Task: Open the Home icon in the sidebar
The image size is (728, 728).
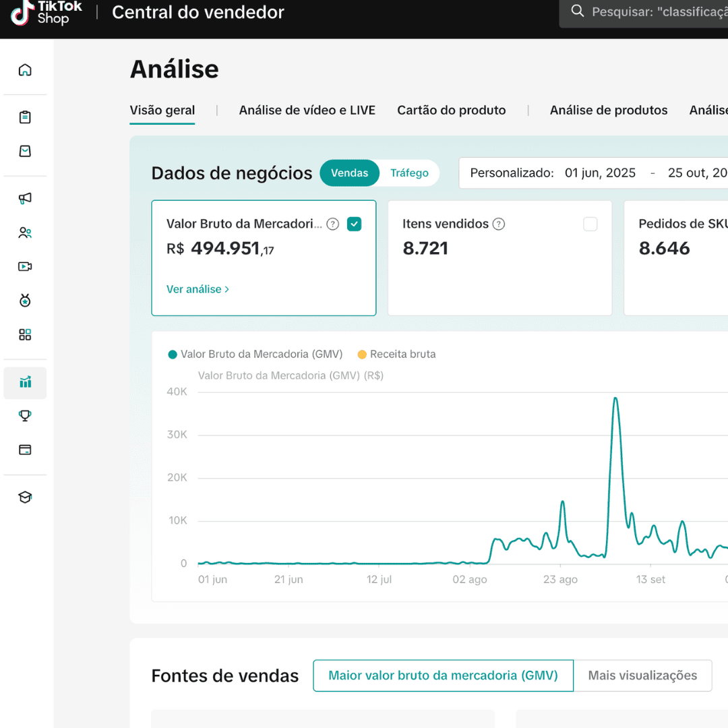Action: point(25,69)
